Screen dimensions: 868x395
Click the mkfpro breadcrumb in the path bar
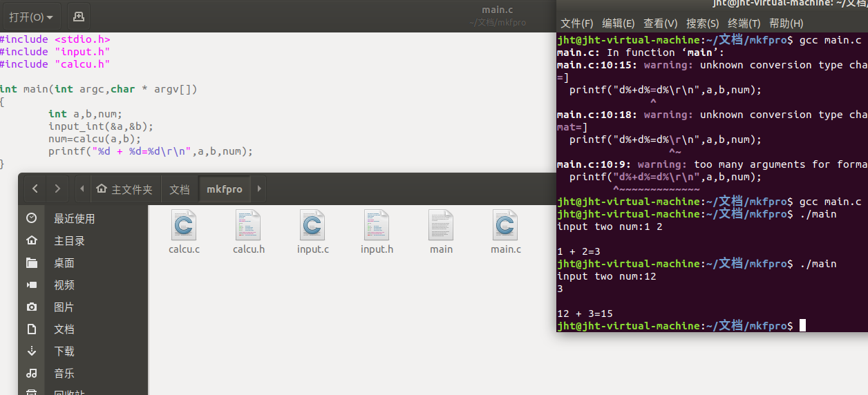tap(225, 189)
